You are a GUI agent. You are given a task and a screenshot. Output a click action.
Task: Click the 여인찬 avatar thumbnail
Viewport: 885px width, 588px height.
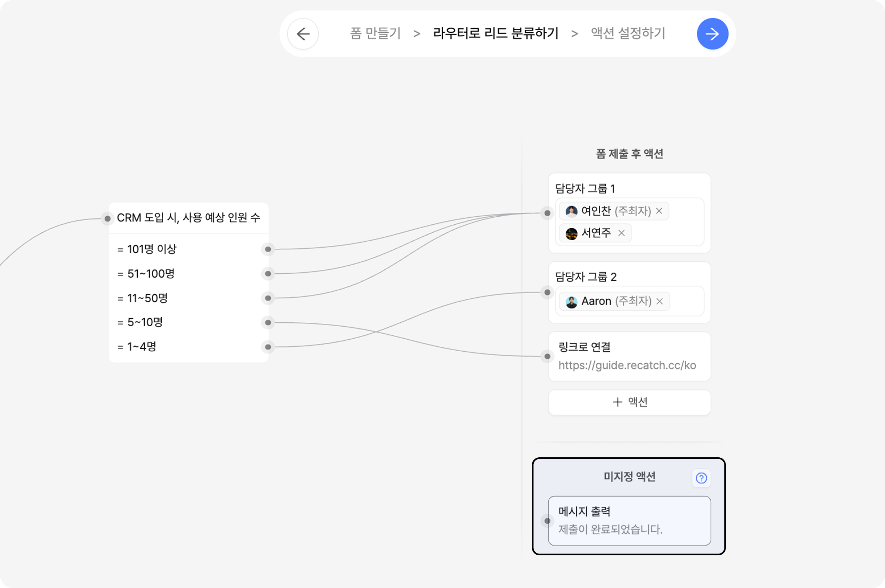pos(571,212)
